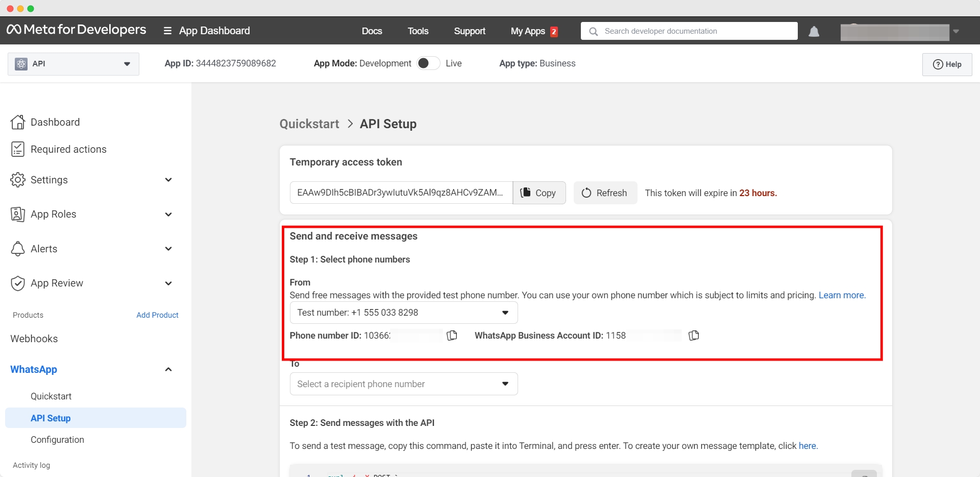Click the search magnifier icon
The image size is (980, 477).
593,31
